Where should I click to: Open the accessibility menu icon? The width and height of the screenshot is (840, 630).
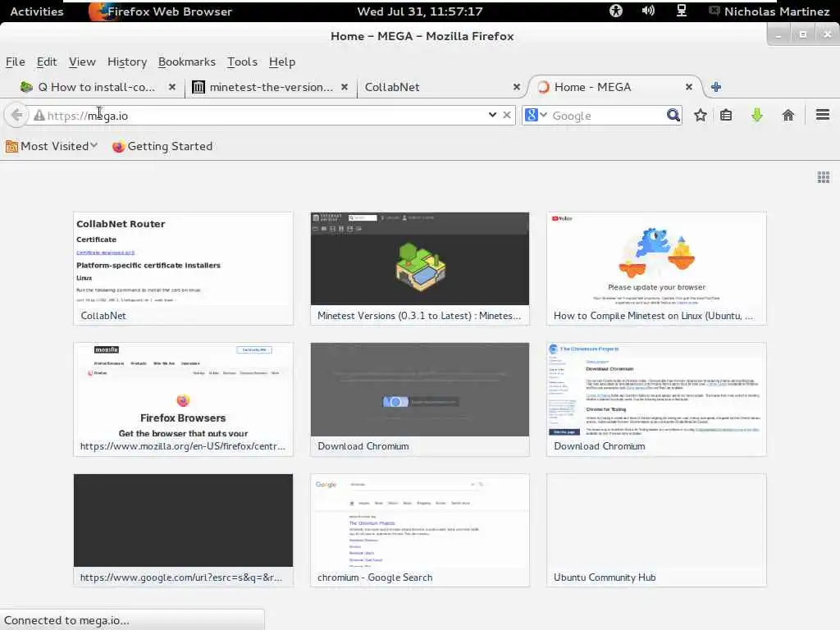[615, 11]
